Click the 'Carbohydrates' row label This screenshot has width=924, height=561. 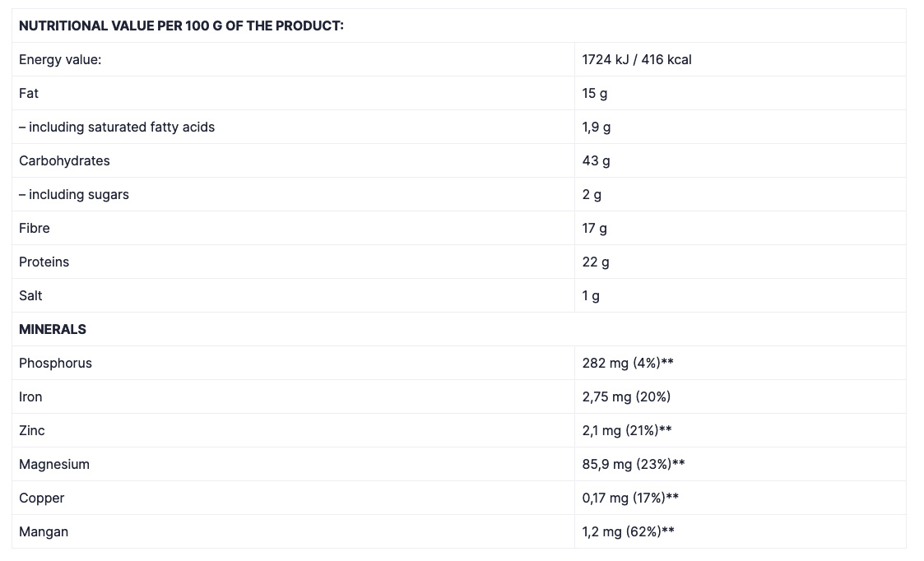64,161
